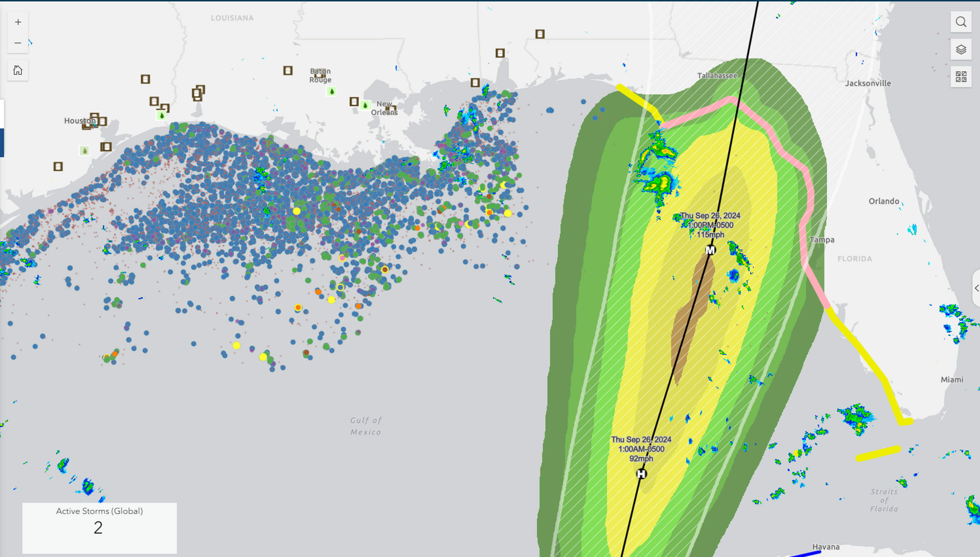The image size is (980, 557).
Task: Click the New Orleans city label
Action: (x=384, y=108)
